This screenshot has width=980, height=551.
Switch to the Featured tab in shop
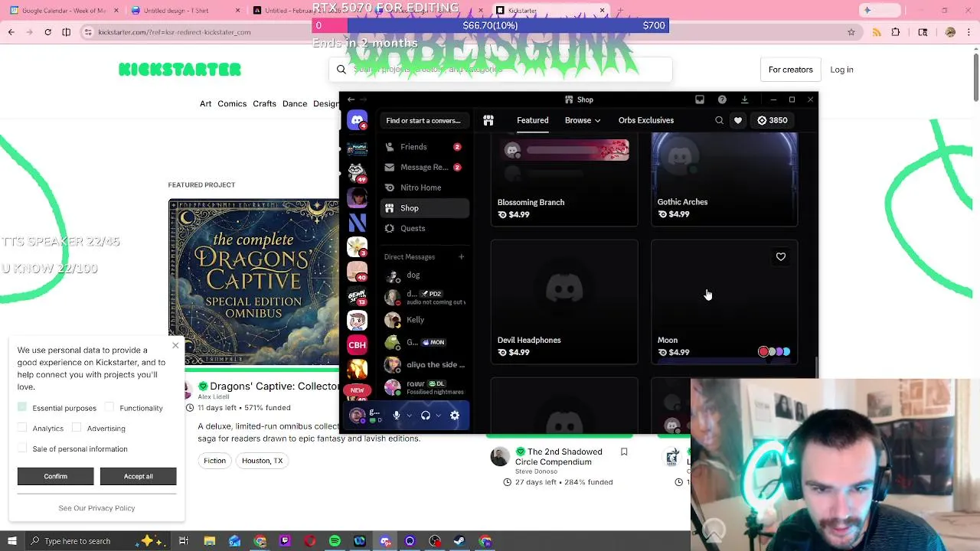[x=532, y=120]
